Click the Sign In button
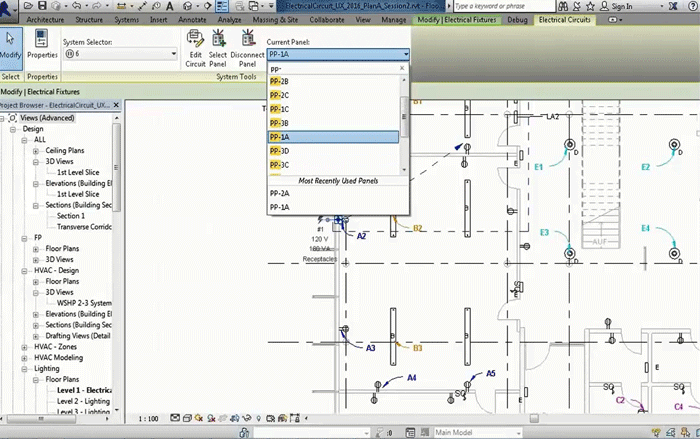 point(620,6)
